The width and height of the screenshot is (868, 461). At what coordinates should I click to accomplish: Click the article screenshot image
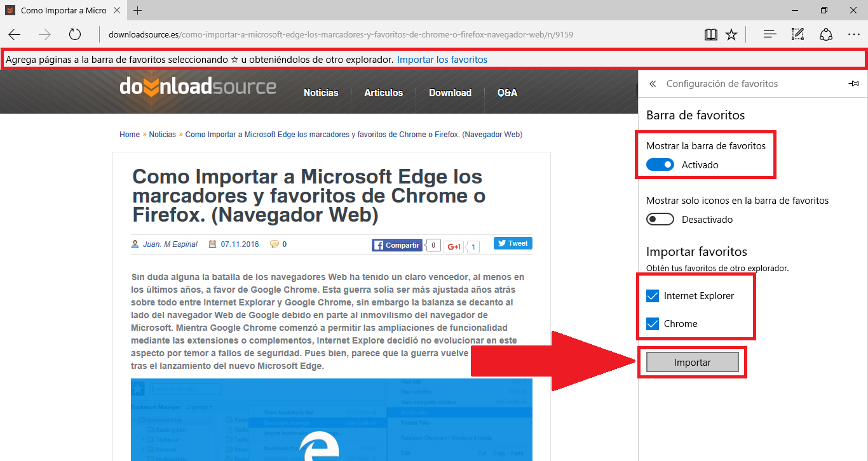point(332,420)
